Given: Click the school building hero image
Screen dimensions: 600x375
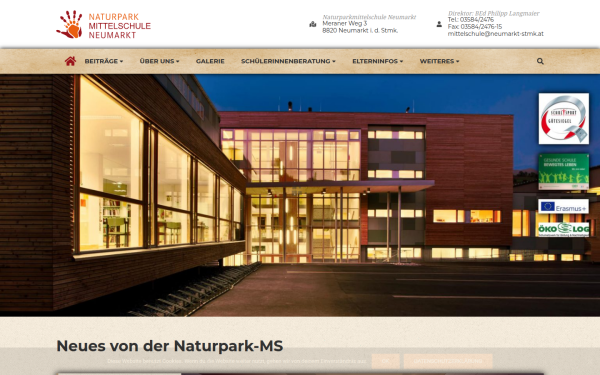Looking at the screenshot, I should tap(300, 195).
